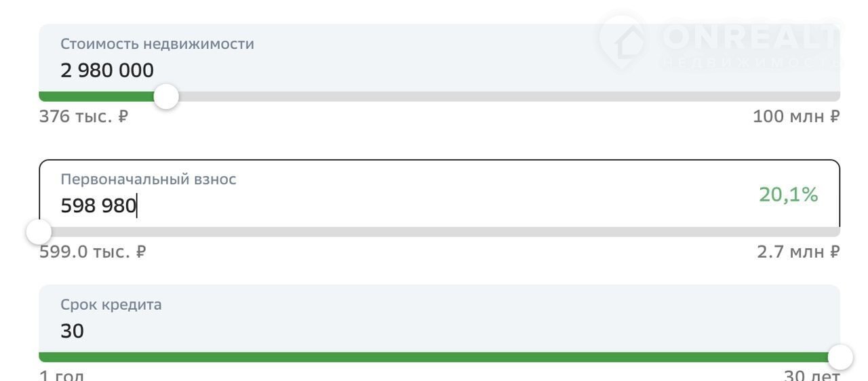Click the "Первоначальный взнос" field label
This screenshot has height=381, width=868.
pos(149,180)
